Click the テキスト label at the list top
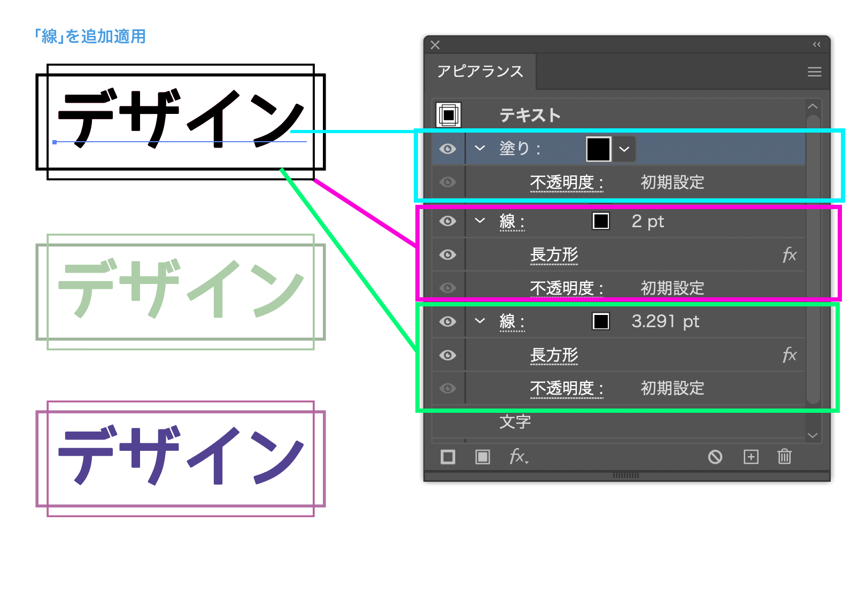The image size is (866, 616). 530,115
